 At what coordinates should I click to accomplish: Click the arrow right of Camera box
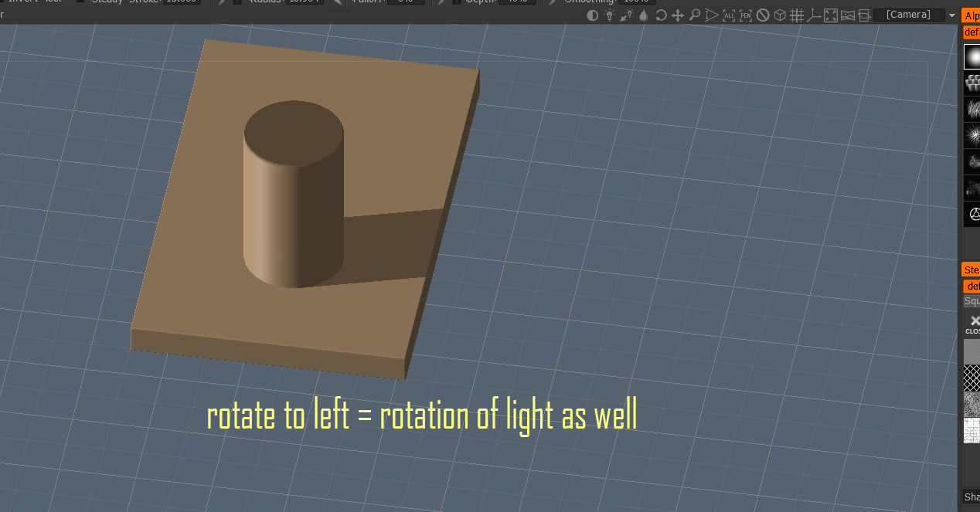952,15
